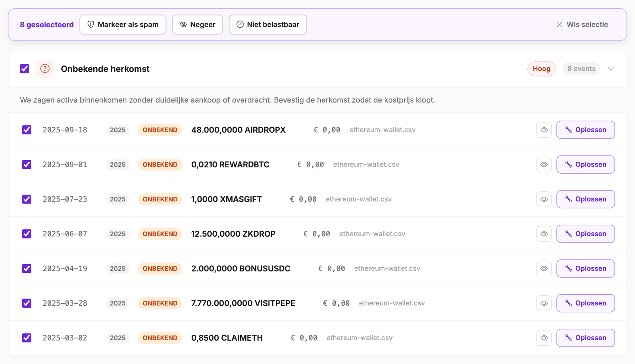
Task: Uncheck the 2025-03-28 VISITPEPE row
Action: click(x=27, y=303)
